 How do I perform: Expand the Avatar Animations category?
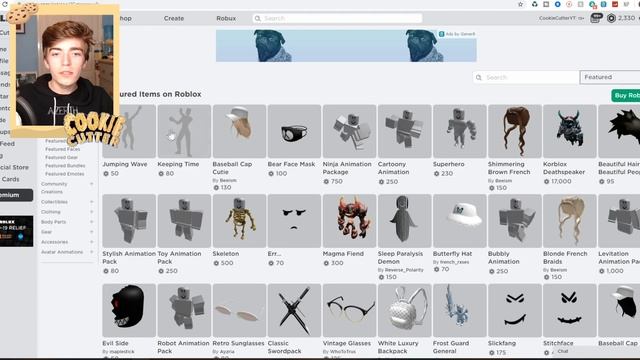pos(91,252)
